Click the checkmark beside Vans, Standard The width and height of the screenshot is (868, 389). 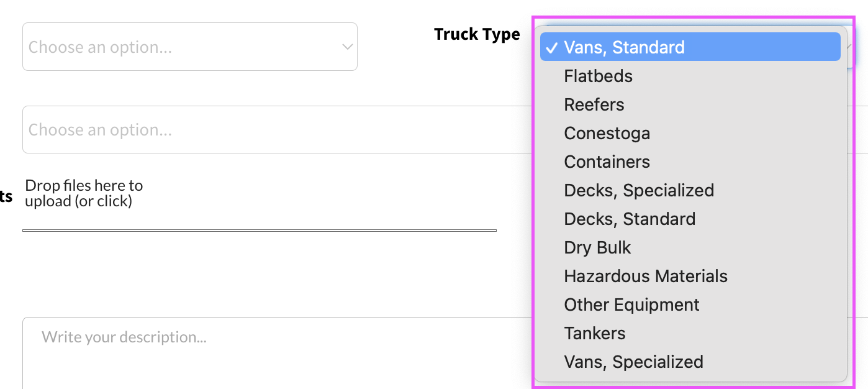[551, 47]
